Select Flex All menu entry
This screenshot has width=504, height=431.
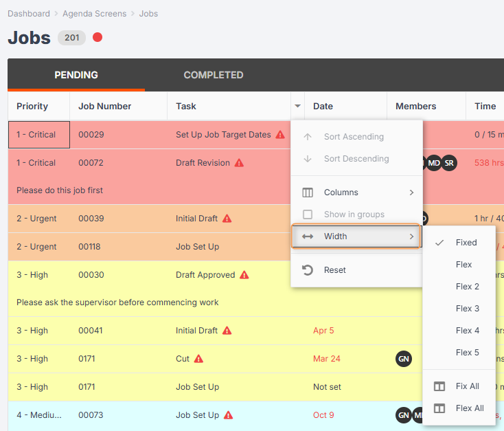click(x=459, y=408)
